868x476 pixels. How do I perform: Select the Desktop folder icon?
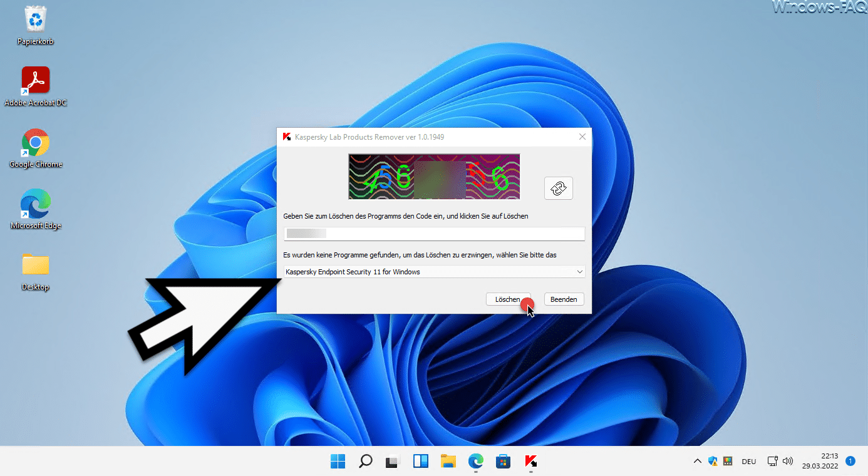(x=36, y=271)
